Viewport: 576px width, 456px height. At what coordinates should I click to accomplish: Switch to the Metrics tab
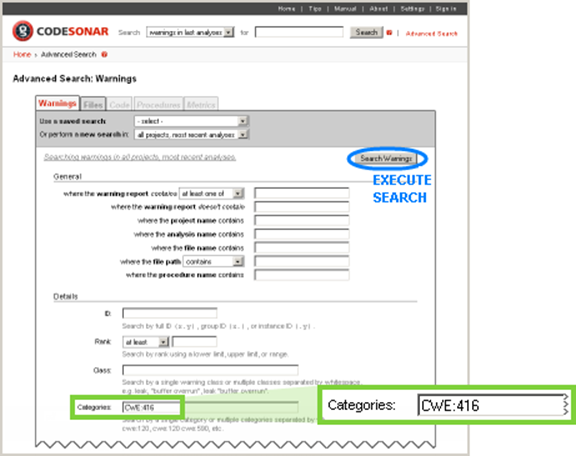click(201, 104)
